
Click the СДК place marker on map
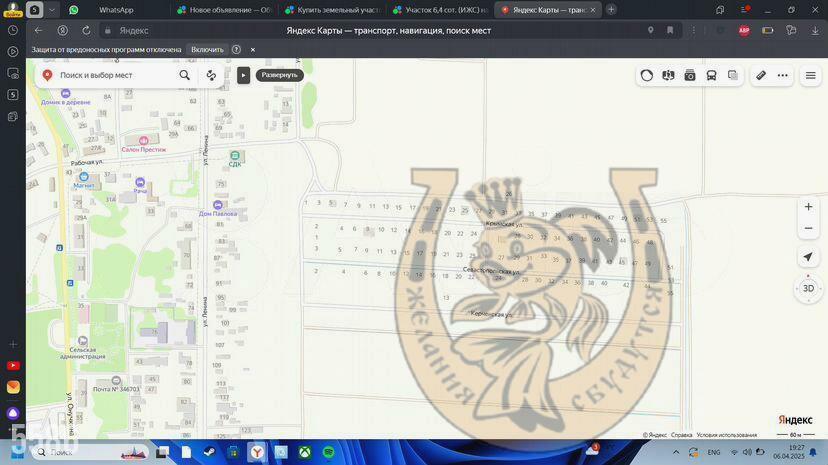[235, 155]
